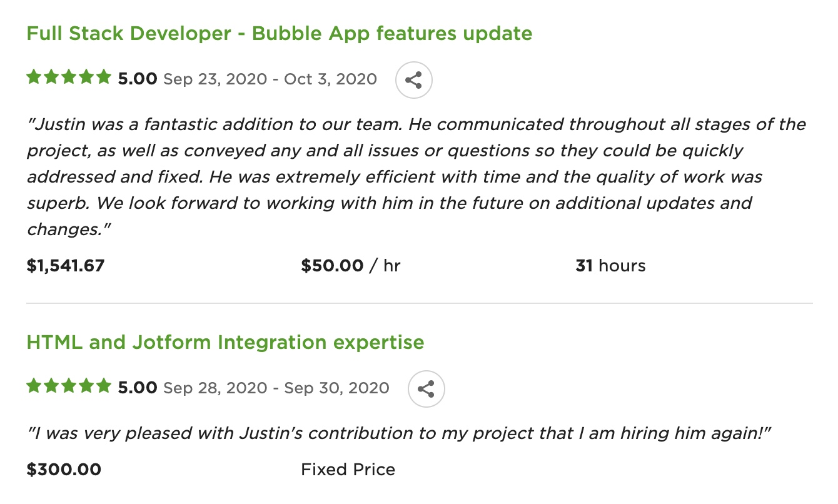The image size is (838, 504).
Task: Click the Sep 28, 2020 - Sep 30, 2020 date range
Action: tap(276, 388)
